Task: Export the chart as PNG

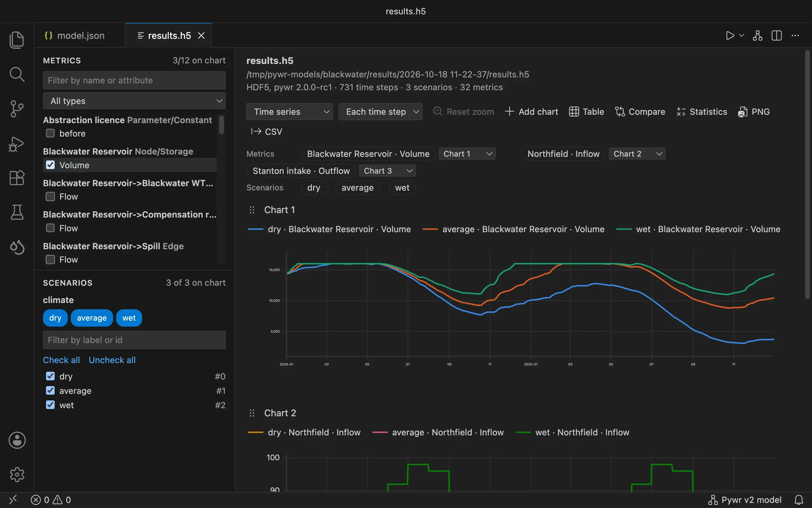Action: [753, 111]
